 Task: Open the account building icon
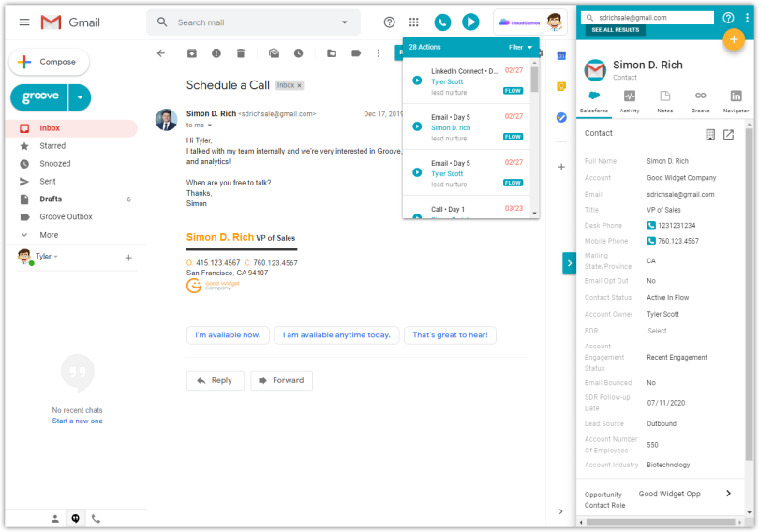pos(710,135)
